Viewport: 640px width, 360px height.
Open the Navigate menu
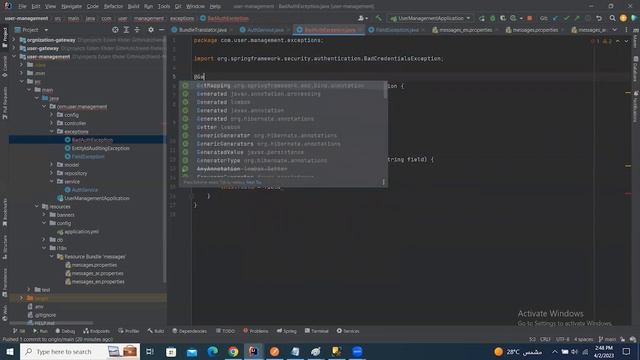click(71, 6)
